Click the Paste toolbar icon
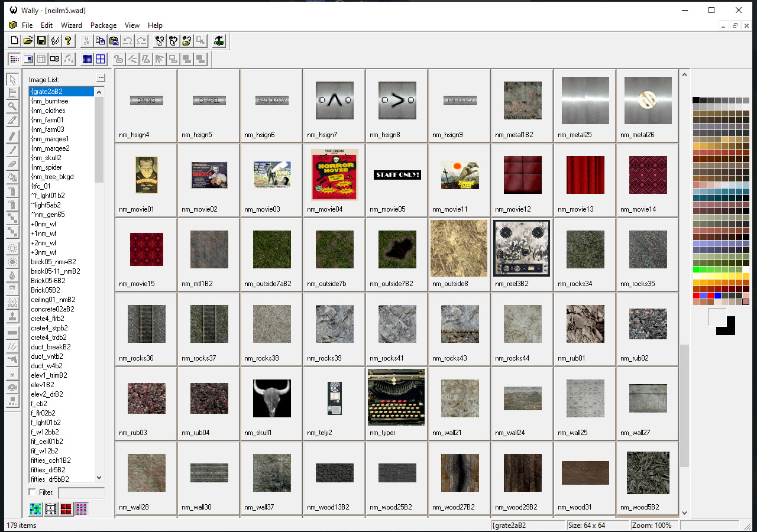This screenshot has width=757, height=532. tap(114, 40)
